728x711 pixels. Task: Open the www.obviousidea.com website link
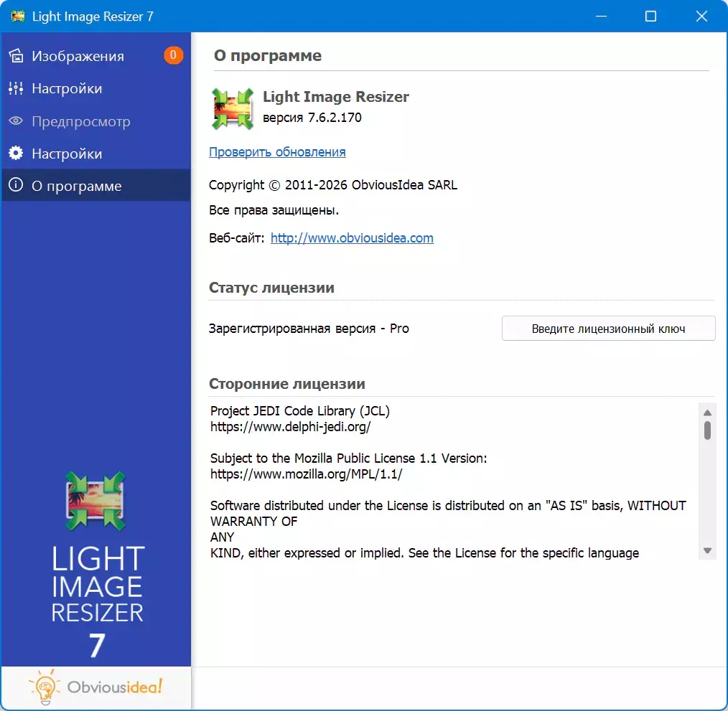(x=352, y=238)
